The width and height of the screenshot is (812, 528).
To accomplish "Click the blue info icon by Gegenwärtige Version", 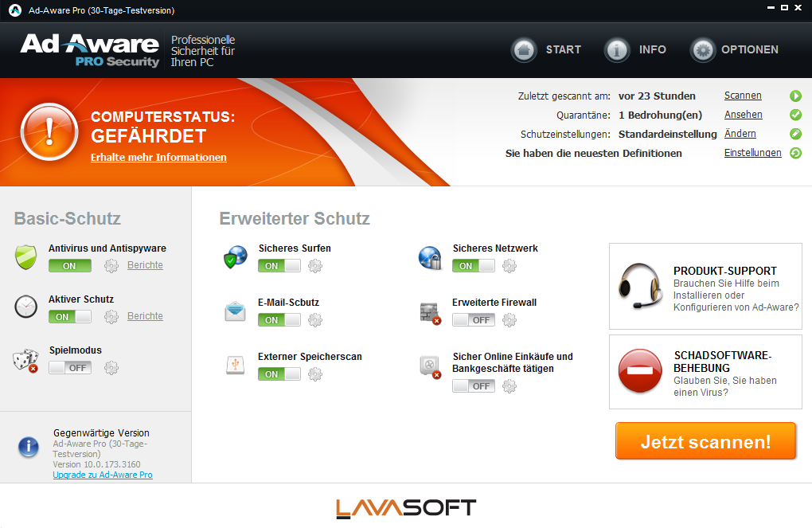I will point(28,448).
